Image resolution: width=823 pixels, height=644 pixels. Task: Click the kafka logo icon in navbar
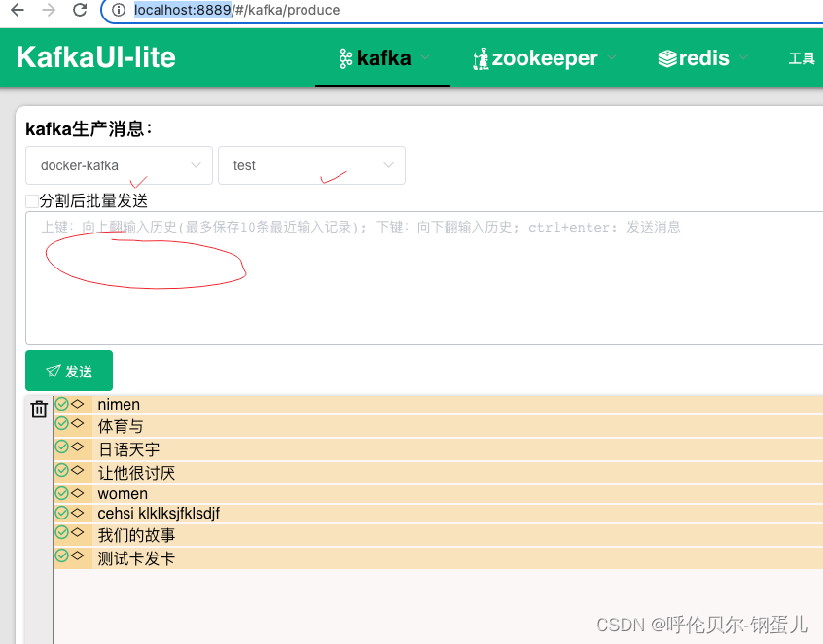pos(345,58)
